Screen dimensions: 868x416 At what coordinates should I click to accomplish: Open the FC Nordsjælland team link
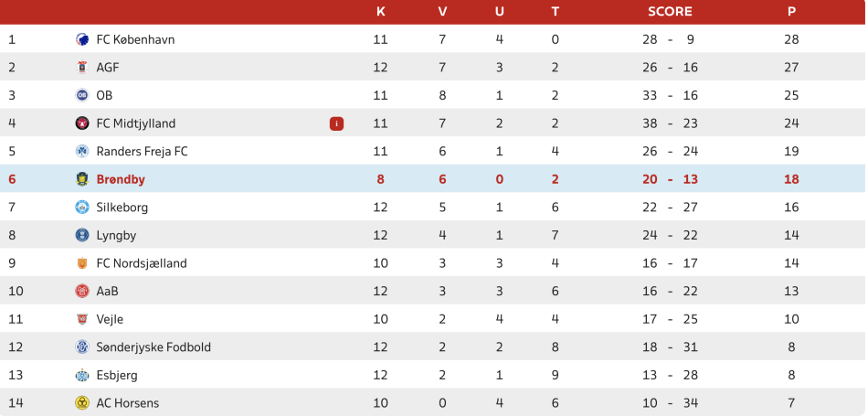[x=142, y=263]
